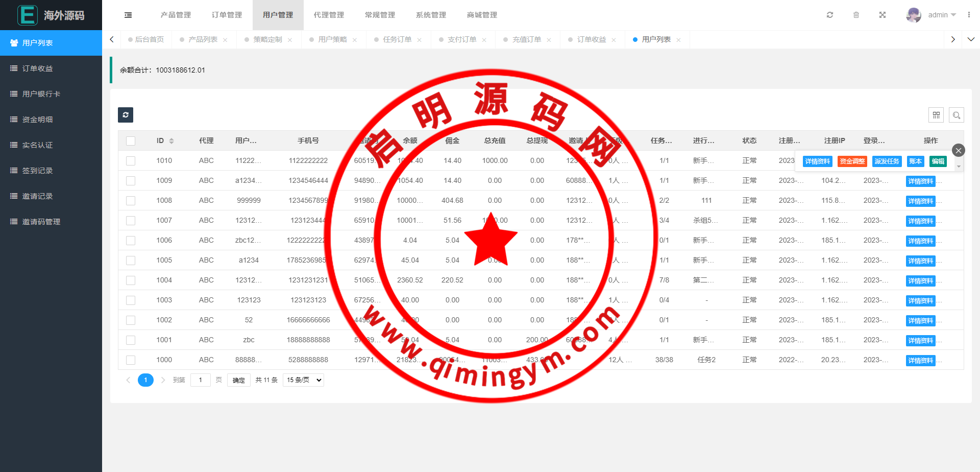Open the table search magnifier icon
980x472 pixels.
(957, 115)
